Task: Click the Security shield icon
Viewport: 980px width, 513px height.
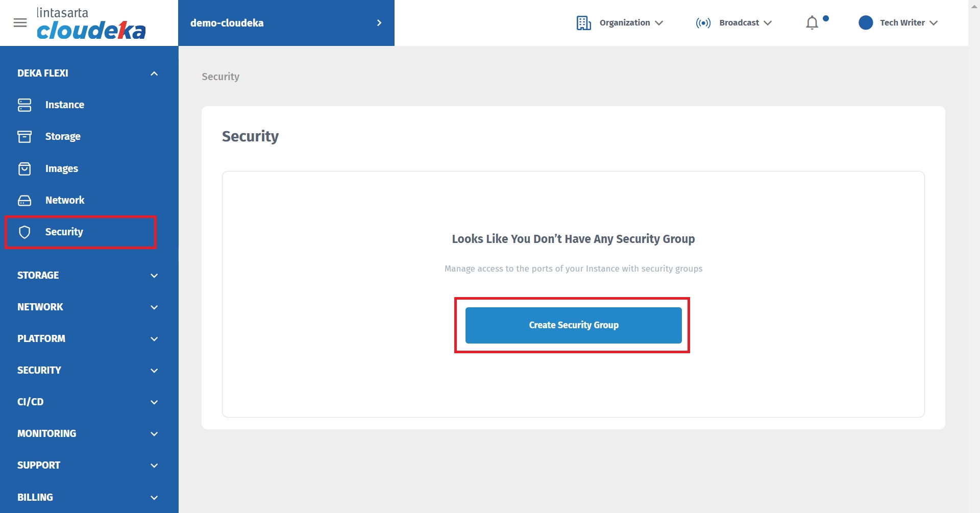Action: click(x=24, y=232)
